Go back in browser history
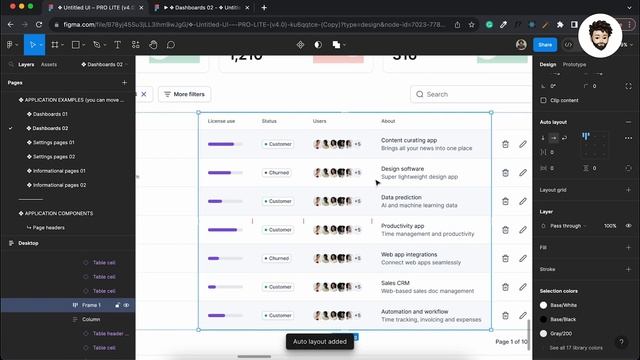 11,24
